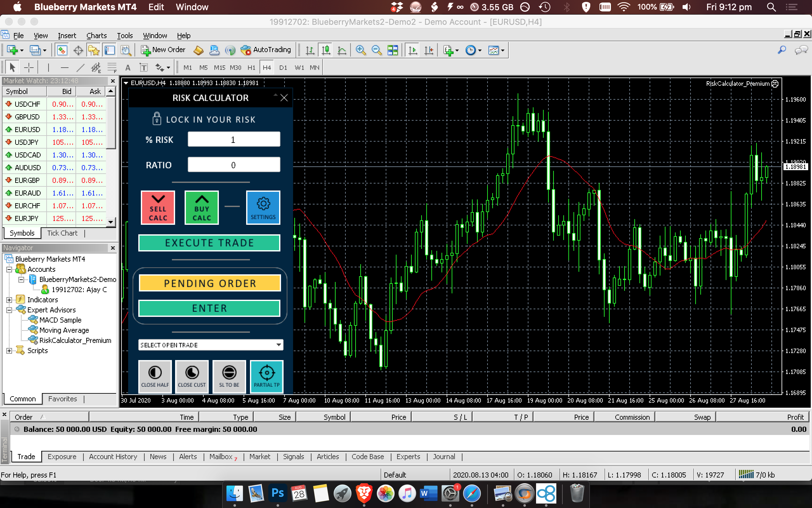Click the BUY CALC button
The image size is (812, 508).
(202, 208)
